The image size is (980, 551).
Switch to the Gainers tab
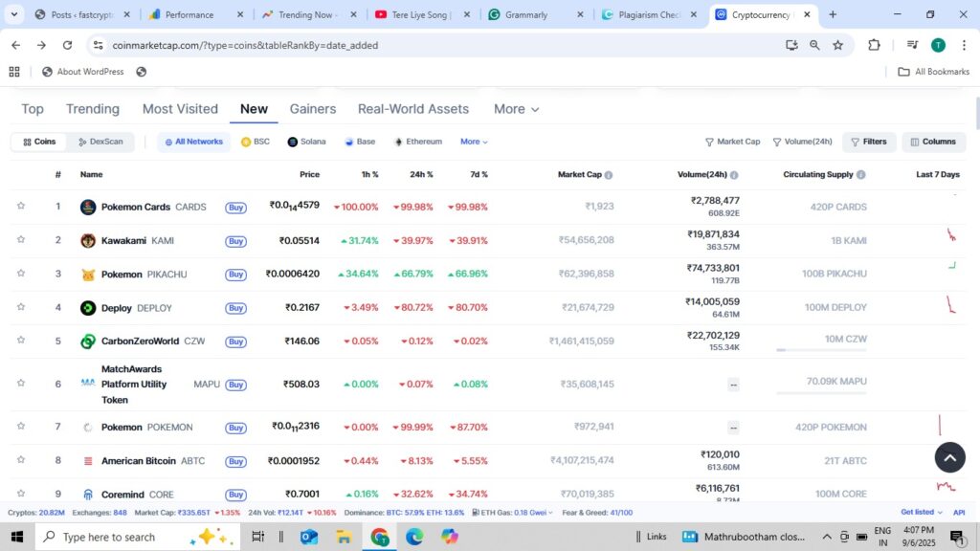click(x=313, y=109)
